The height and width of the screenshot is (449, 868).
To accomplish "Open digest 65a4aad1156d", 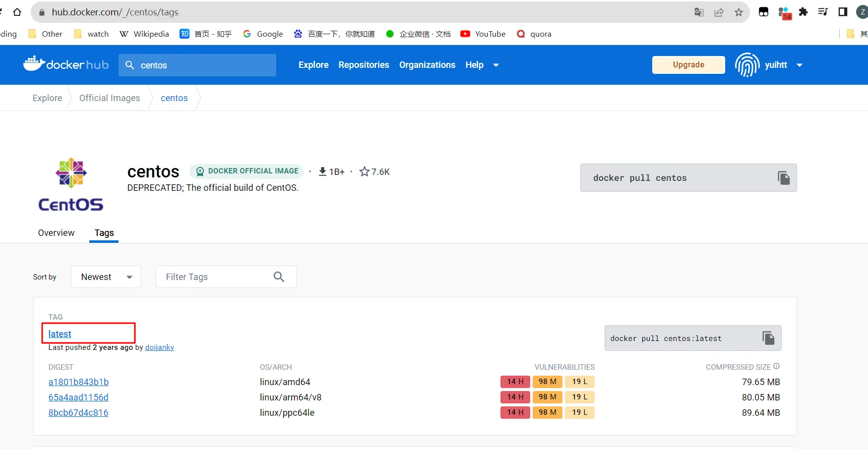I will 78,397.
